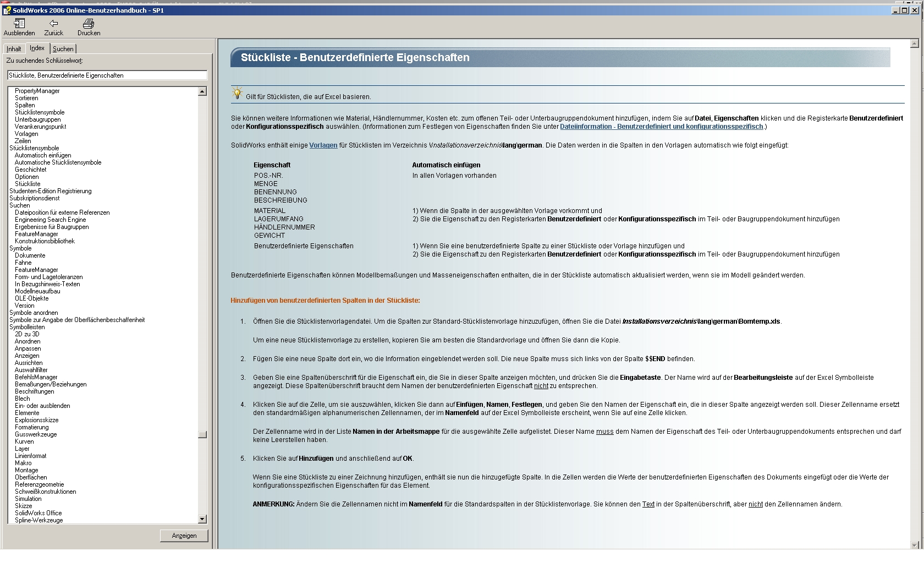Viewport: 924px width, 578px height.
Task: Click the index list scroll-up arrow
Action: coord(202,91)
